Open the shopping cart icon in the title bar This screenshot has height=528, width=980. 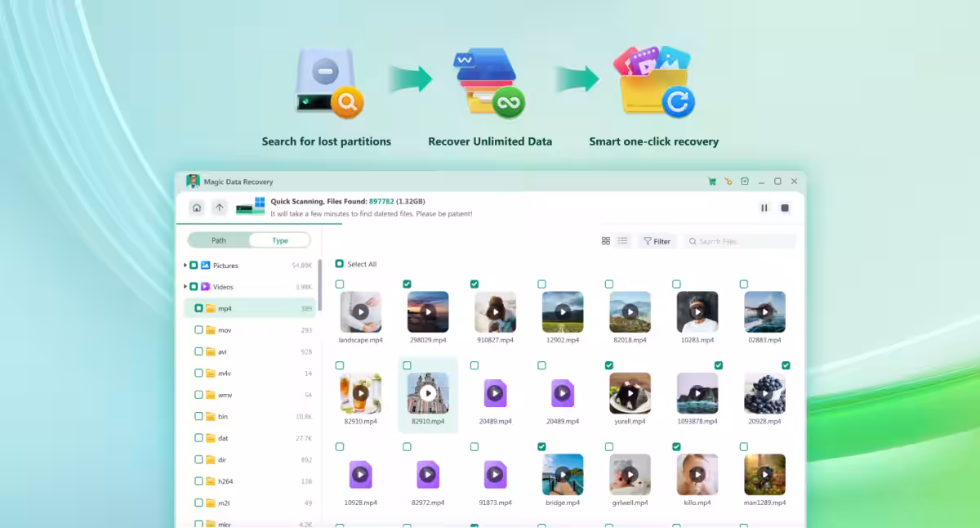tap(711, 181)
